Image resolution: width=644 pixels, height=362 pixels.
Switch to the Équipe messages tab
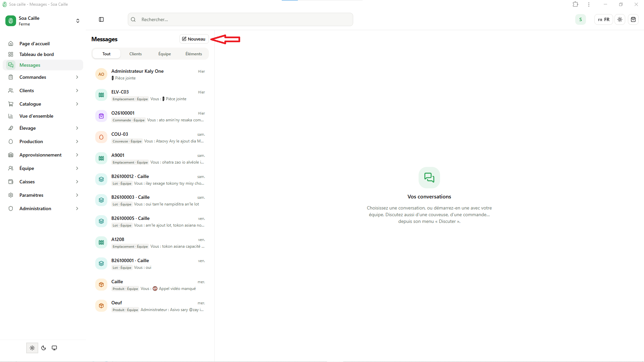(165, 54)
